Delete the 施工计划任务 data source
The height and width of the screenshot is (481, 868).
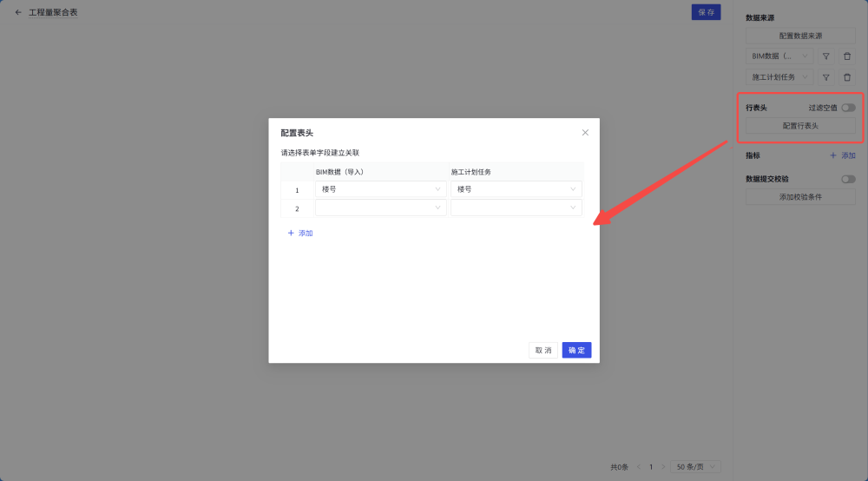coord(847,77)
